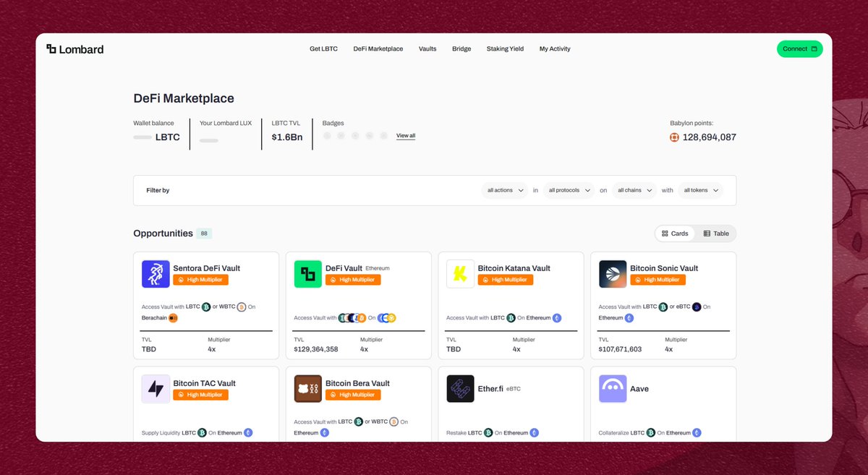Click the eBTC label next to Ether.fi
868x475 pixels.
pyautogui.click(x=514, y=389)
